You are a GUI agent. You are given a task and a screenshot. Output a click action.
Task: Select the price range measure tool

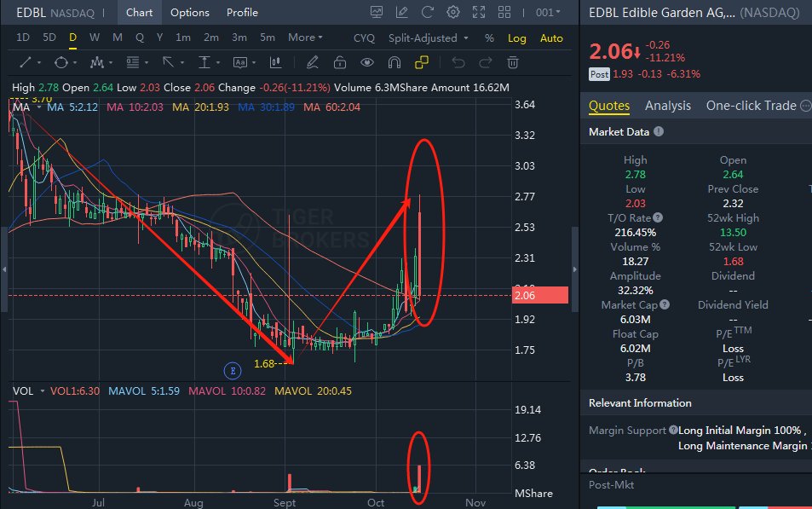(204, 63)
